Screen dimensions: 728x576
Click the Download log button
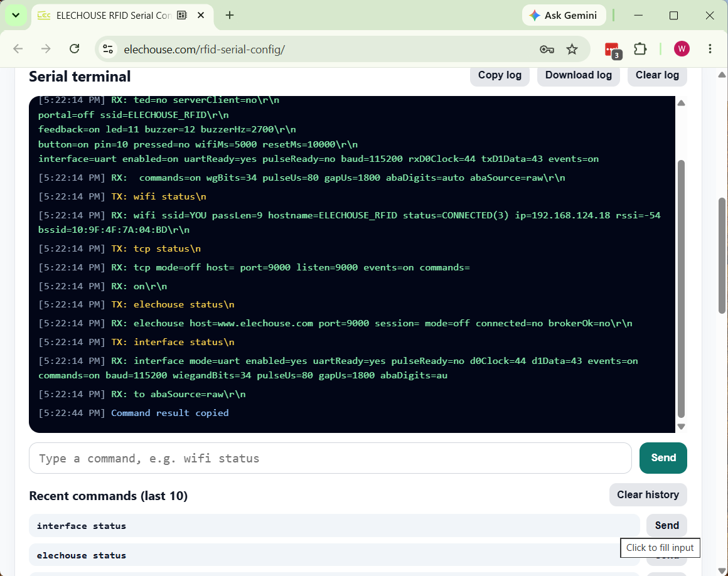coord(578,76)
